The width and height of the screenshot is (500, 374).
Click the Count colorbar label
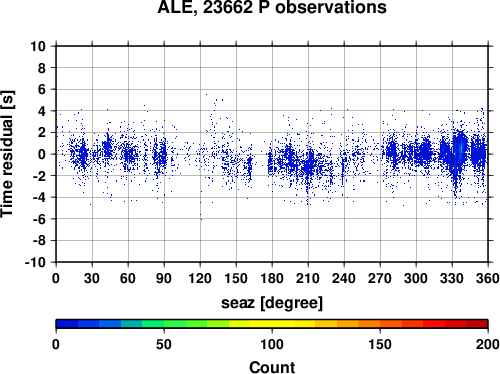click(x=272, y=367)
